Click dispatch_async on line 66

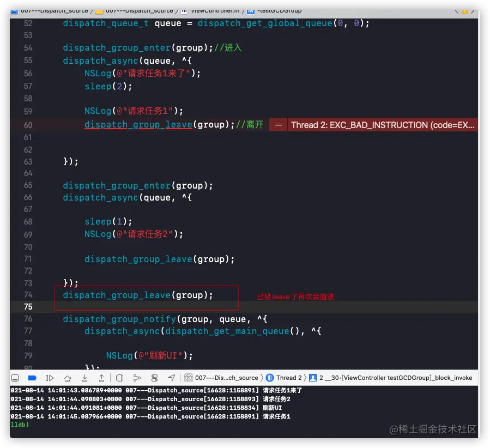pyautogui.click(x=100, y=198)
